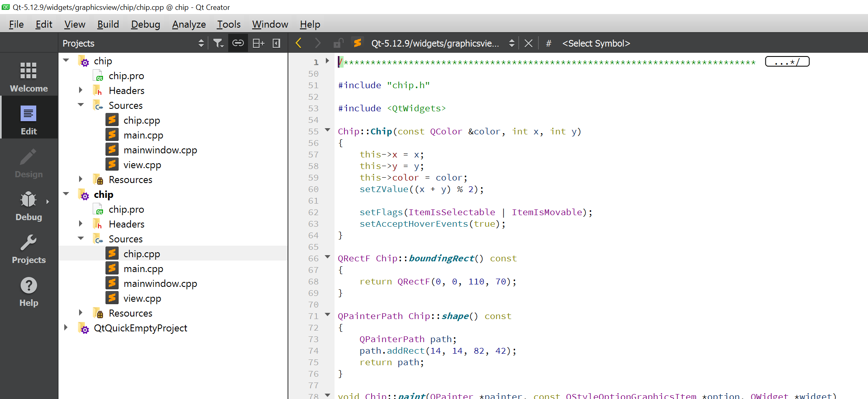Toggle the file lock writable icon

point(338,43)
